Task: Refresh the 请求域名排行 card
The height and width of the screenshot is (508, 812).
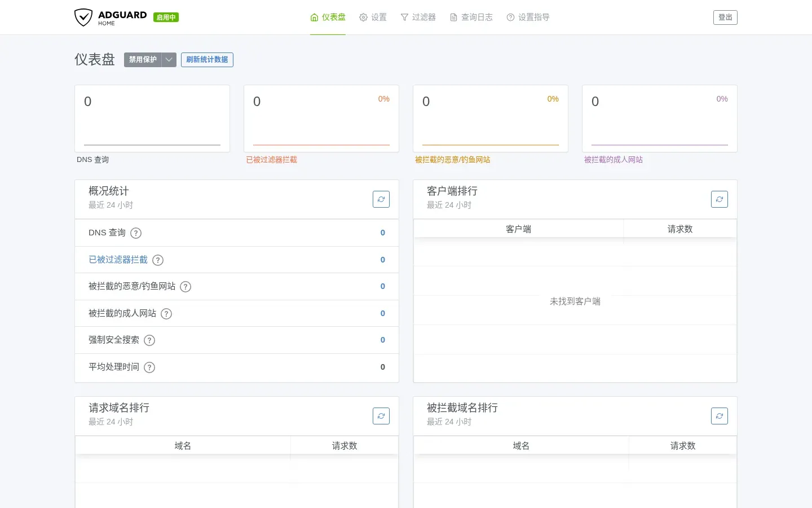Action: click(x=381, y=416)
